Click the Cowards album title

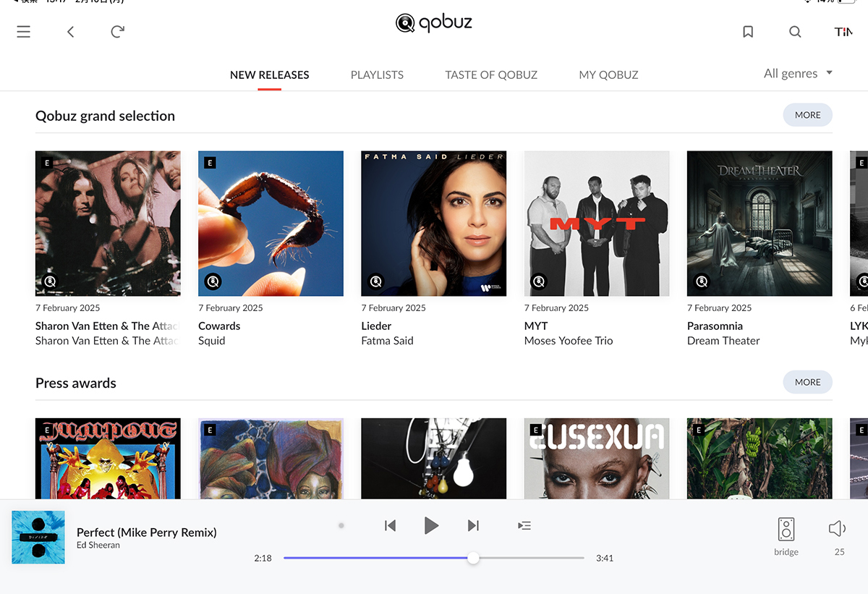[x=219, y=326]
